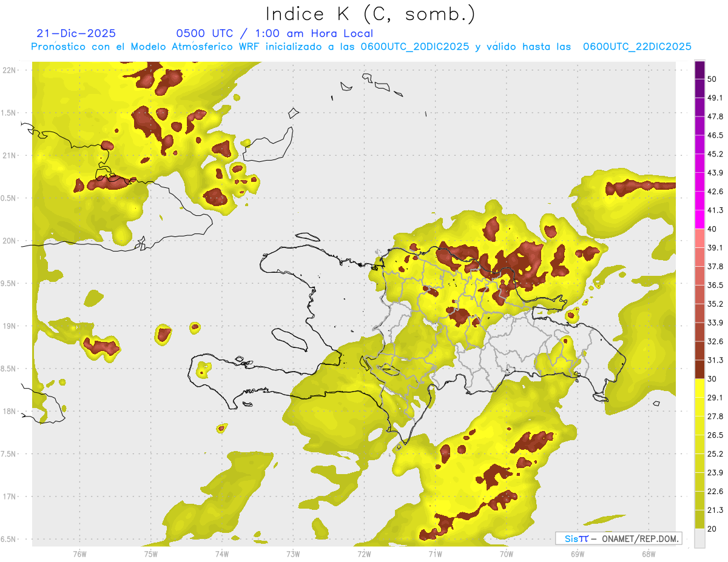
Task: Click the 'Pronostico con el Modelo Atmosferico WRF' line
Action: pyautogui.click(x=362, y=46)
